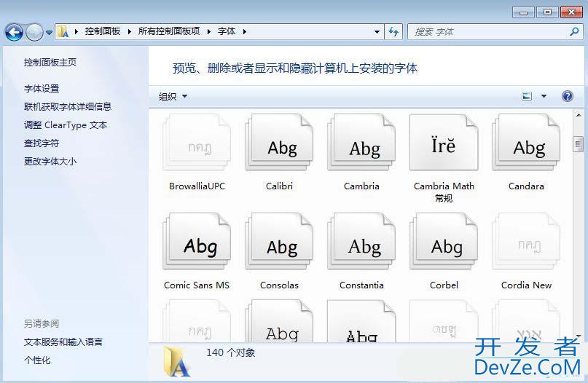
Task: Click the search magnifier icon
Action: 574,32
